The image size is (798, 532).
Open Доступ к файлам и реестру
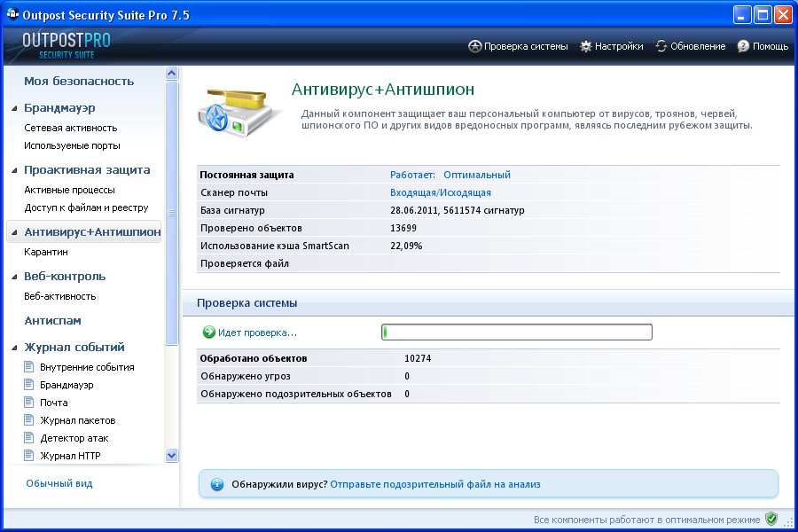pos(87,207)
